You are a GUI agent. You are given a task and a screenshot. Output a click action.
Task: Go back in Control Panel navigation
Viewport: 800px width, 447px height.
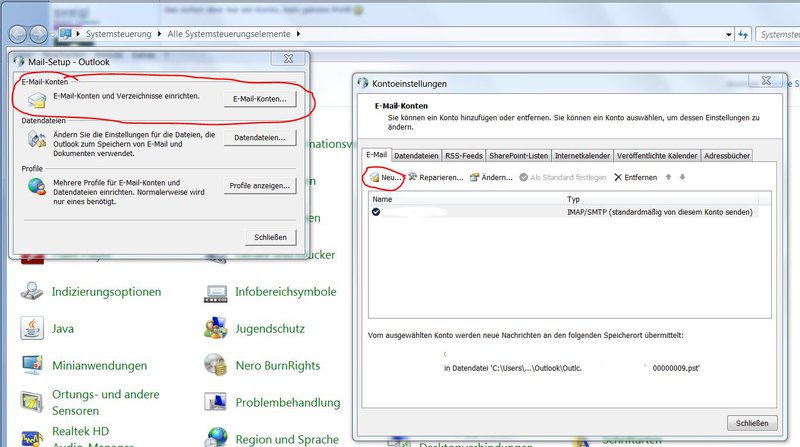pos(18,34)
